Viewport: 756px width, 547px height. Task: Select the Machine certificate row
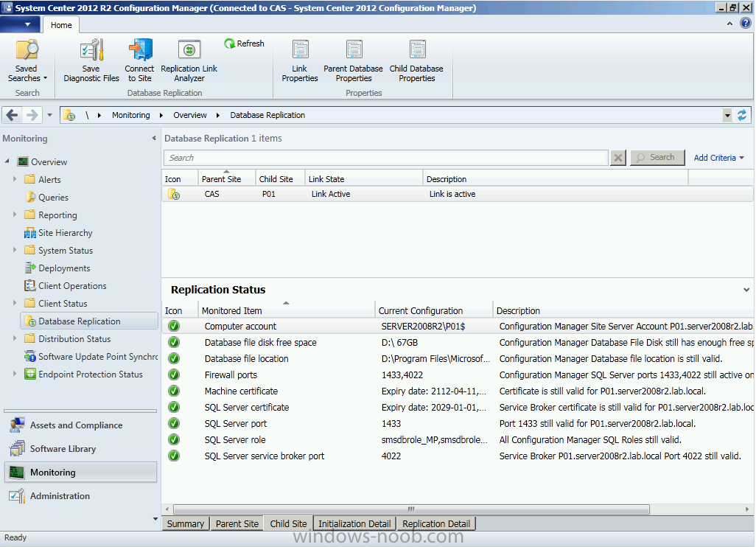(x=458, y=391)
